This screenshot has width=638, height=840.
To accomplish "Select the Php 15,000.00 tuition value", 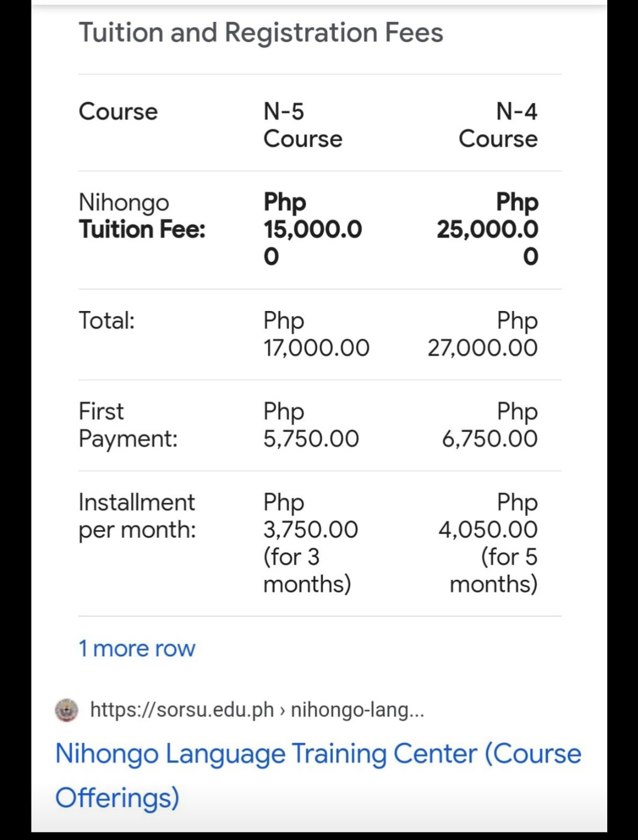I will click(313, 229).
